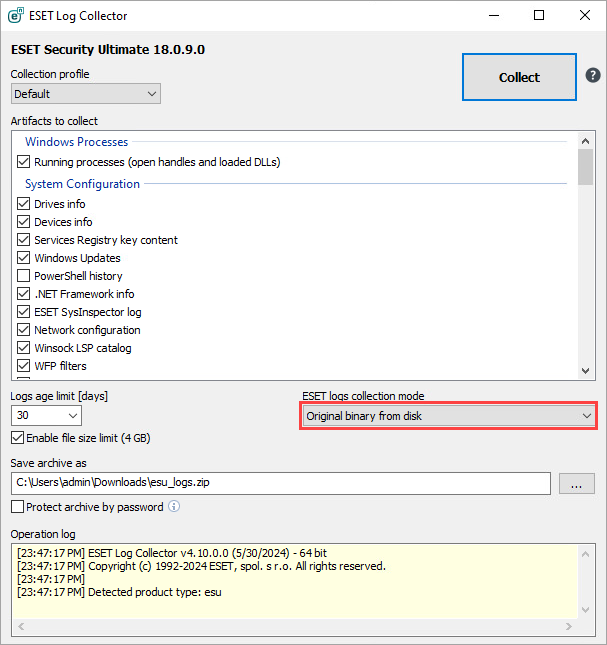Close the ESET Log Collector window
The height and width of the screenshot is (645, 607).
(584, 16)
